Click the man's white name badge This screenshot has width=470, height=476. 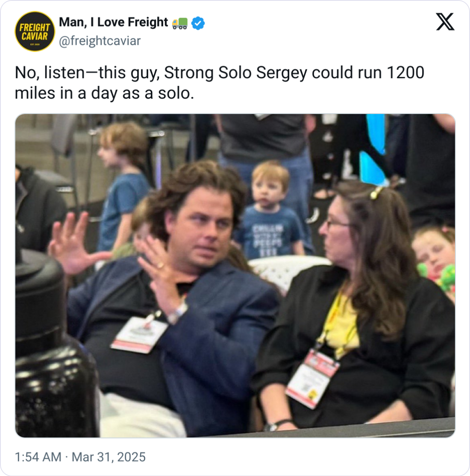139,335
